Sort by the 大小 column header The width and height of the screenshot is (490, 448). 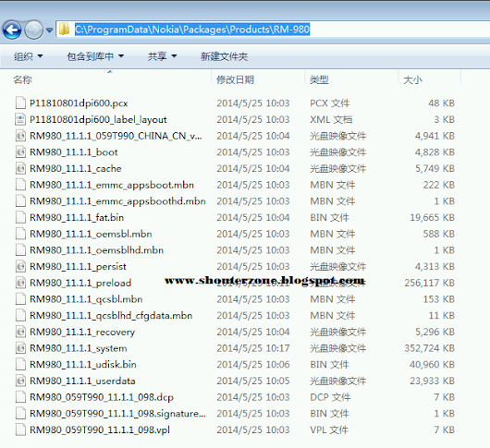click(x=412, y=80)
